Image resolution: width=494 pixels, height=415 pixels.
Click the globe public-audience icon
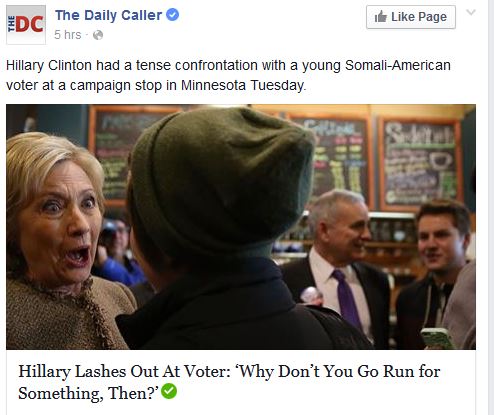point(98,35)
